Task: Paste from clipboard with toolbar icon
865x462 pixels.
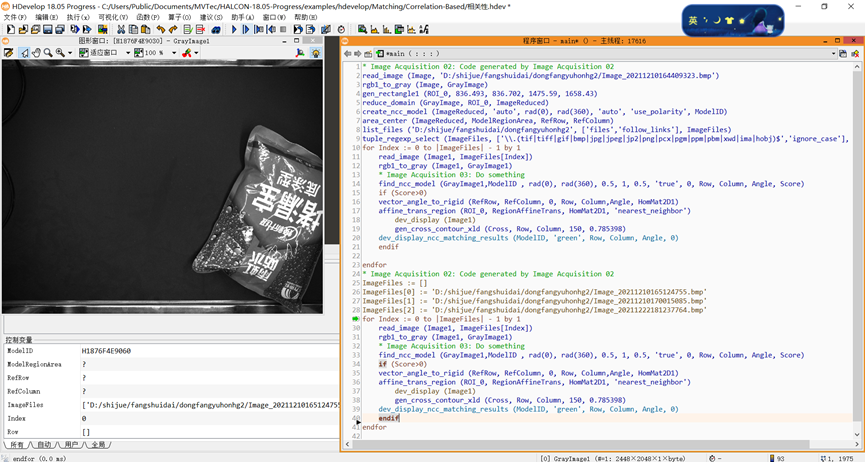Action: pos(146,29)
